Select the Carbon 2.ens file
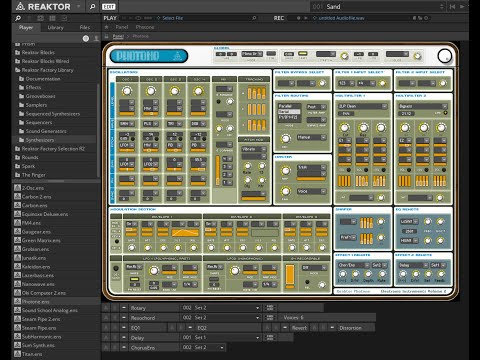Screen dimensions: 480x360 click(x=36, y=197)
